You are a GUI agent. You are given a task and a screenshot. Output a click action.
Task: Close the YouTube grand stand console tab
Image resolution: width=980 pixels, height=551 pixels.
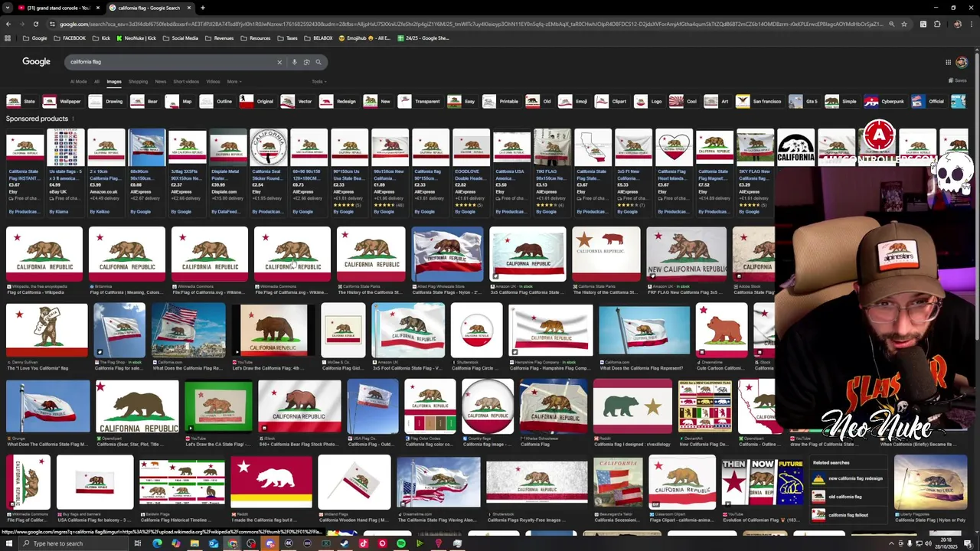tap(97, 8)
